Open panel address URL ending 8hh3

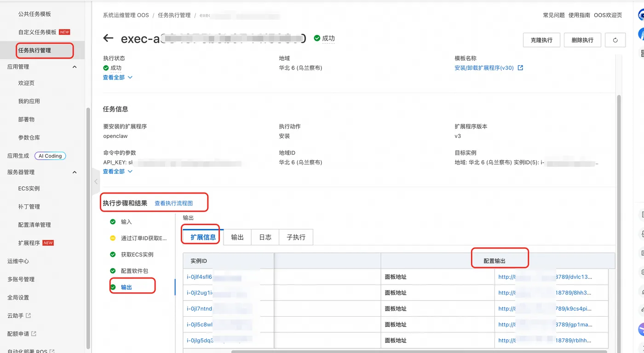click(545, 293)
